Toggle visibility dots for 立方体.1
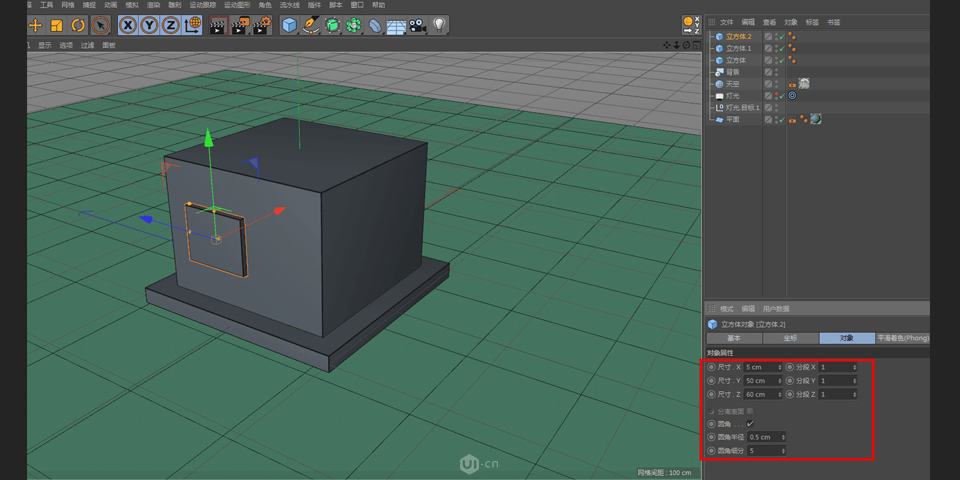 (778, 48)
